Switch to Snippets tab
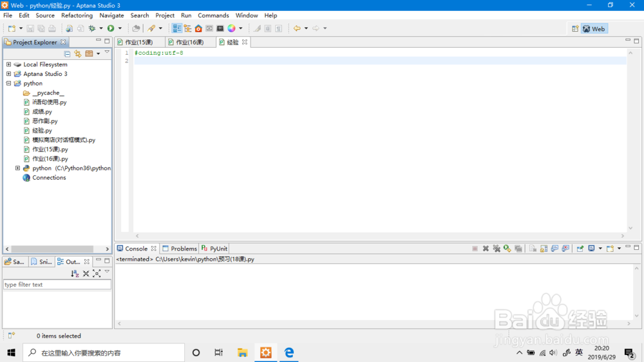This screenshot has width=644, height=362. click(x=41, y=262)
